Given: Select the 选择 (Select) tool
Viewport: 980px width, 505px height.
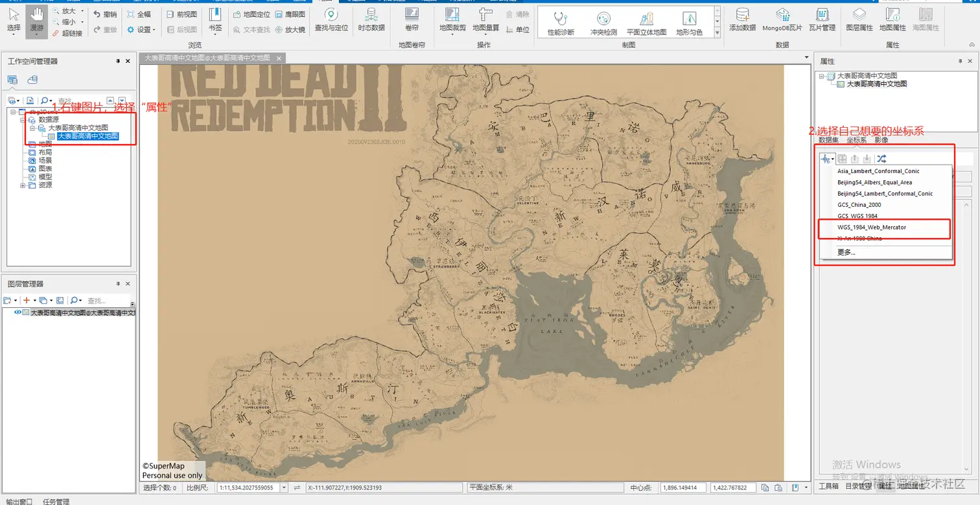Looking at the screenshot, I should (x=14, y=20).
